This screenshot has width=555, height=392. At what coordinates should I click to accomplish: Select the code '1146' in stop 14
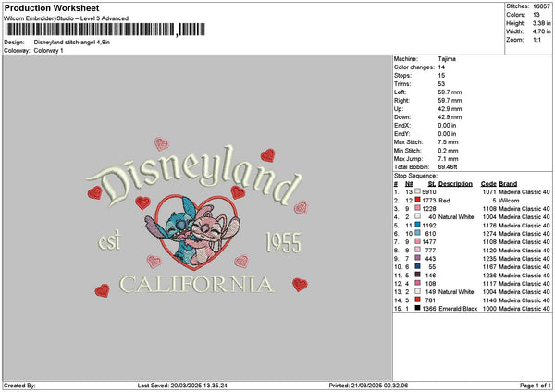(x=489, y=300)
